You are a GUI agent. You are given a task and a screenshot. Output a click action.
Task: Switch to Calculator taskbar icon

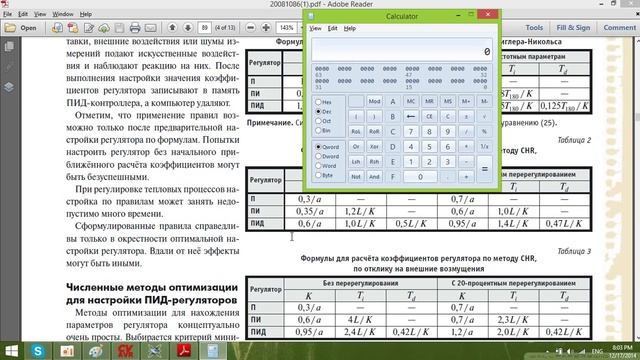coord(213,351)
